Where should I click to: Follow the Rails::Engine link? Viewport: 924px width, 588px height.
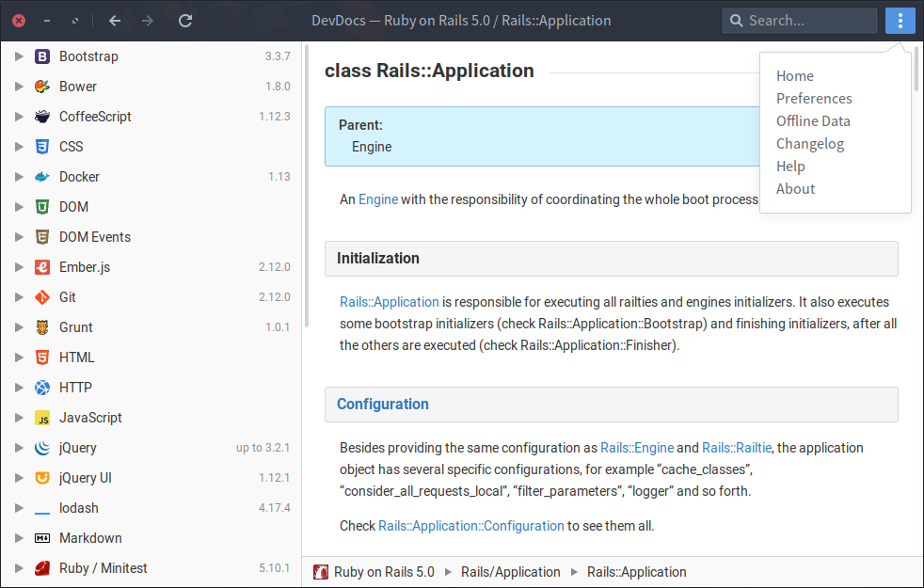(x=636, y=448)
